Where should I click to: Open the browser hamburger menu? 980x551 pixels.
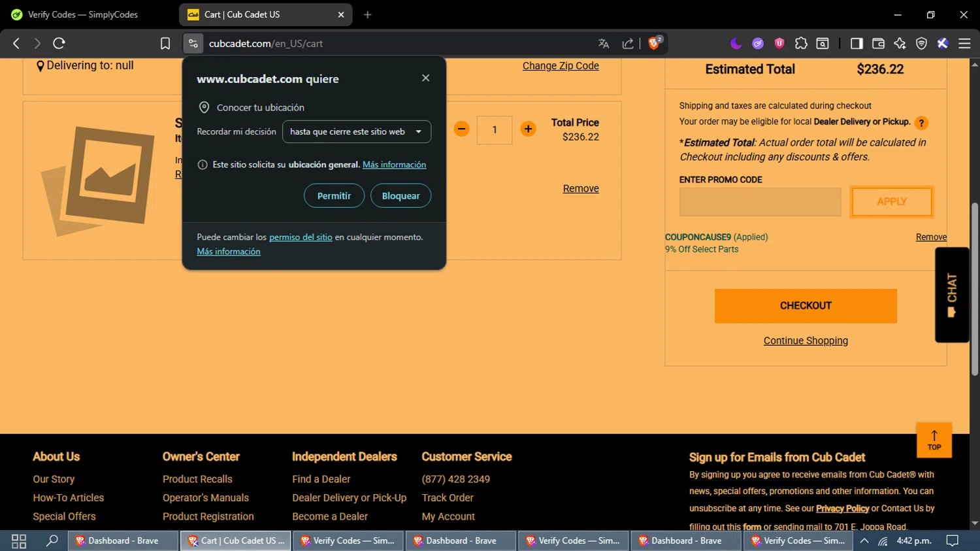[964, 43]
